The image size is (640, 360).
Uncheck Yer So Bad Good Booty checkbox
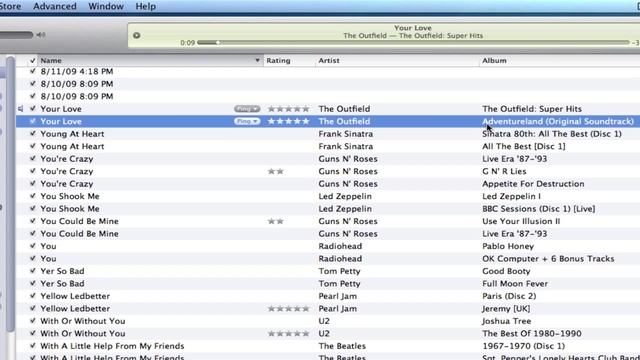tap(33, 271)
